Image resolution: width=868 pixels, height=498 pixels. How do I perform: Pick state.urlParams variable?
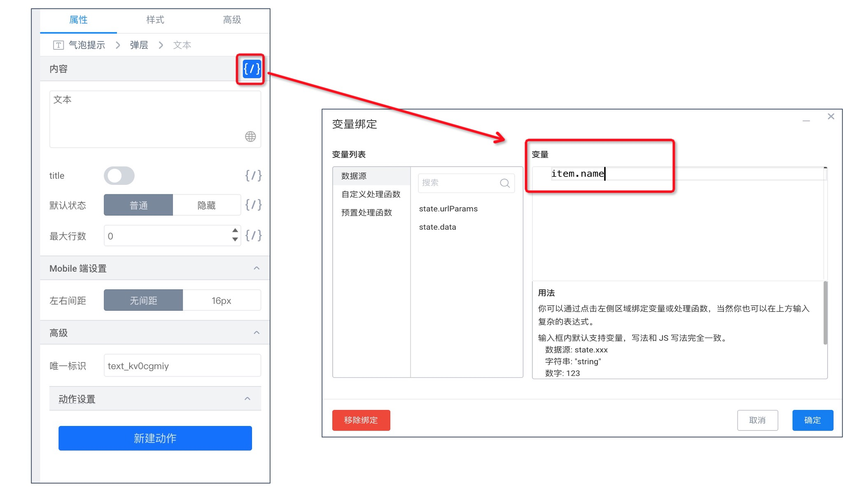(x=448, y=209)
